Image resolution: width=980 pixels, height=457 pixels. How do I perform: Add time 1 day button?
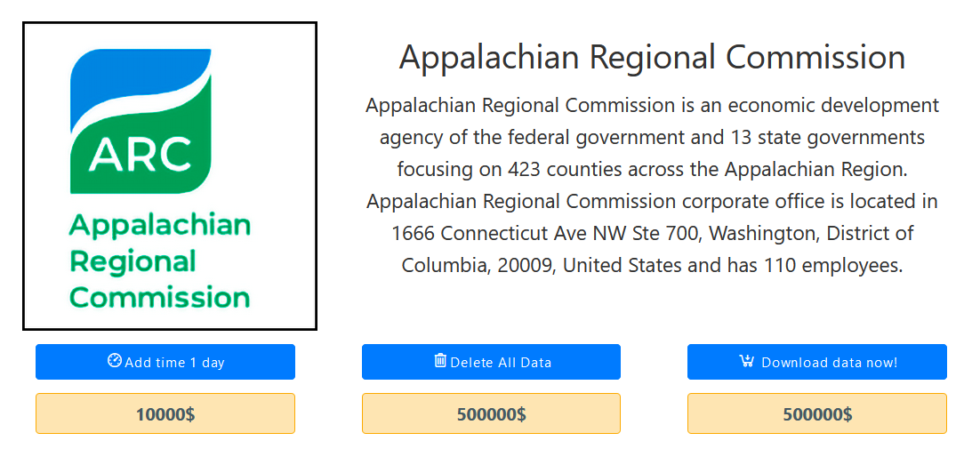pyautogui.click(x=165, y=362)
